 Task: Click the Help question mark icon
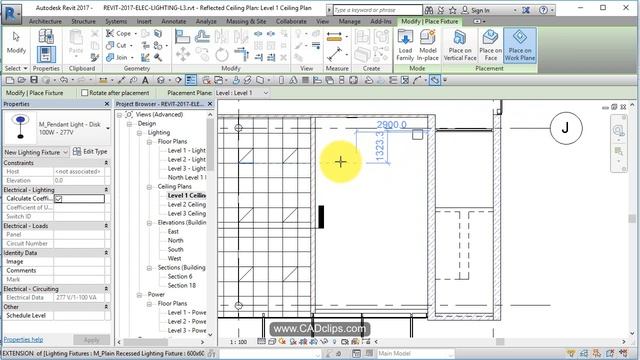[x=543, y=10]
